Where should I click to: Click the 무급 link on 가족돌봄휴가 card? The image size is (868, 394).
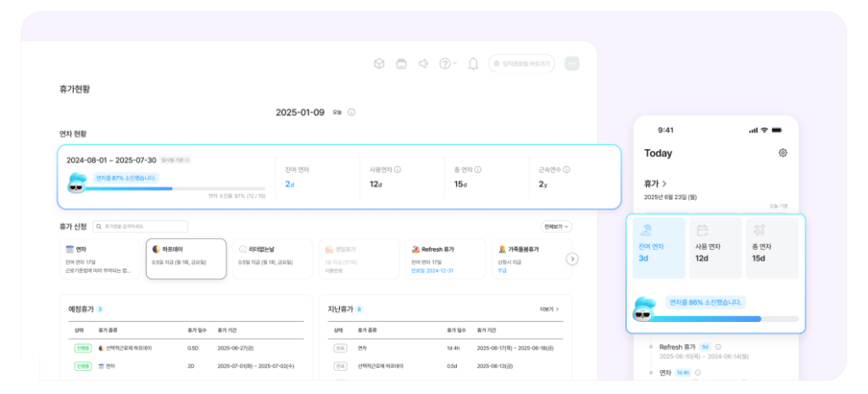502,270
